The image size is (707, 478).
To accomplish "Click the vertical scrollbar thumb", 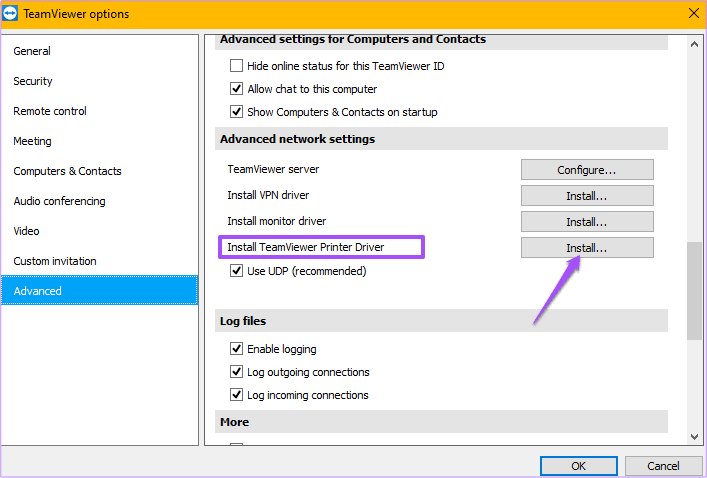I will pos(694,291).
